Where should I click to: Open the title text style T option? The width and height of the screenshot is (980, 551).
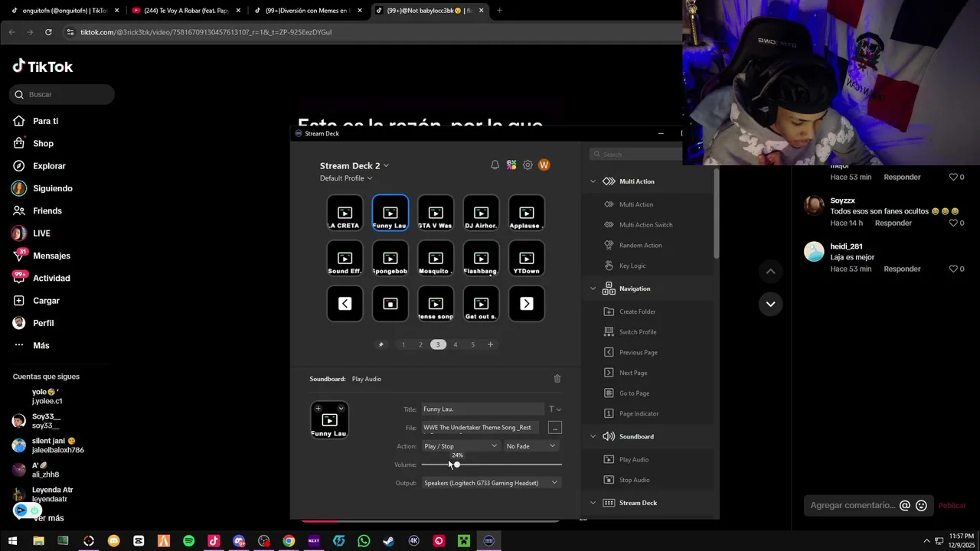[554, 409]
